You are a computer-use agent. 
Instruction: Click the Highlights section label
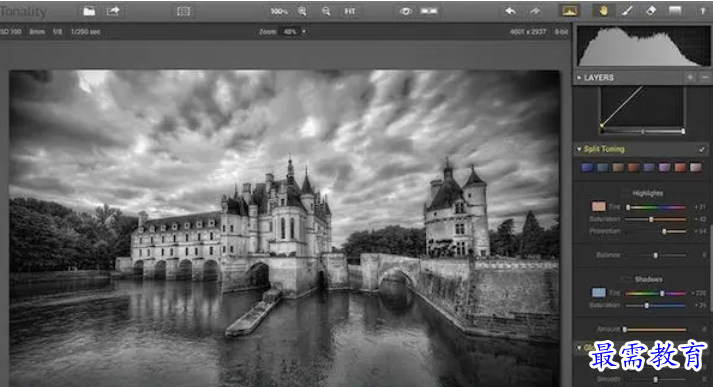[x=648, y=193]
